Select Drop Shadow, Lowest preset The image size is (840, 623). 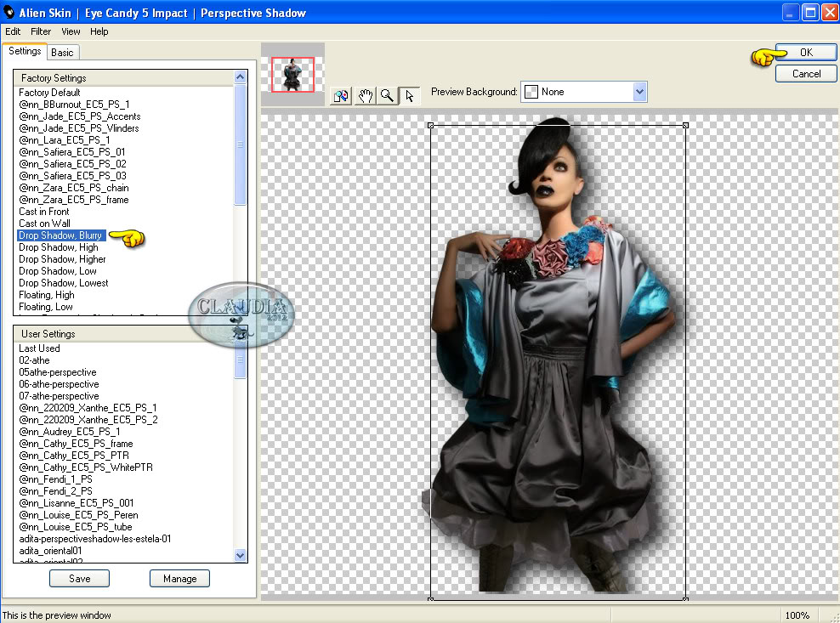pyautogui.click(x=63, y=283)
